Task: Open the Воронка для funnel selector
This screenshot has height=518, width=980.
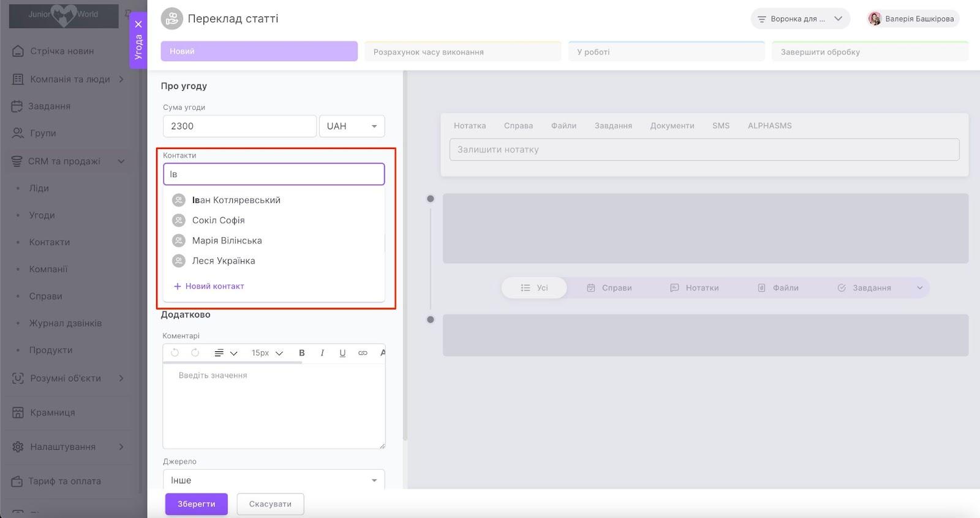Action: point(799,19)
